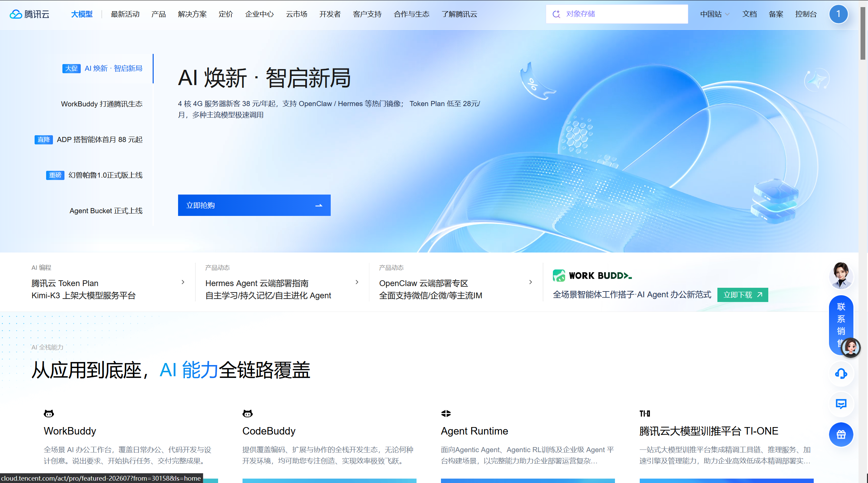
Task: Click the WORK BUDDY green logo
Action: pos(592,276)
